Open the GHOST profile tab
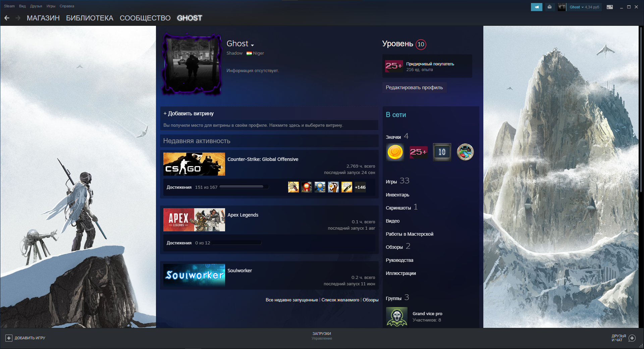Screen dimensions: 644x349 pos(190,18)
